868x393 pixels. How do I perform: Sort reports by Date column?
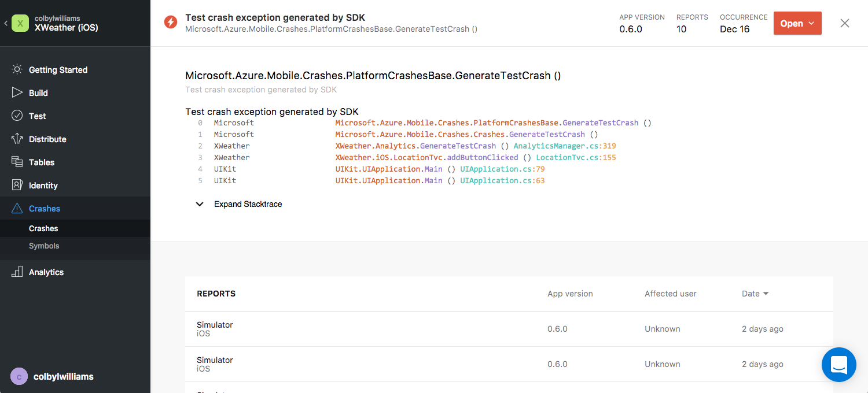pyautogui.click(x=755, y=294)
